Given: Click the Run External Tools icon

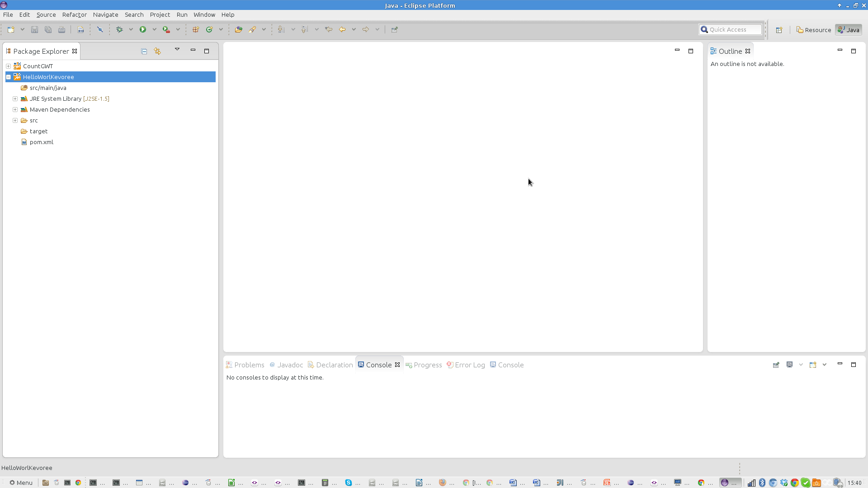Looking at the screenshot, I should pos(166,29).
